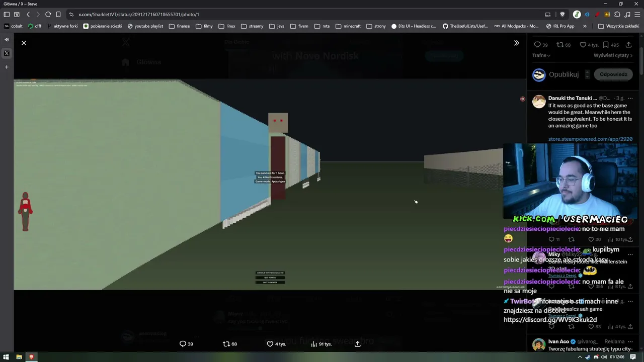644x362 pixels.
Task: View site information icon in address bar
Action: 71,15
